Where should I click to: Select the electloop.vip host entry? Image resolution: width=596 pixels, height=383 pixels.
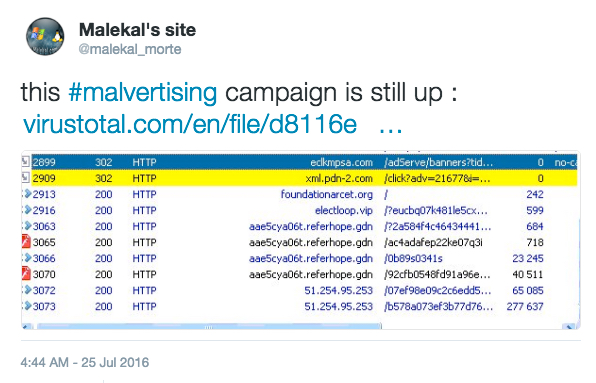tap(344, 210)
